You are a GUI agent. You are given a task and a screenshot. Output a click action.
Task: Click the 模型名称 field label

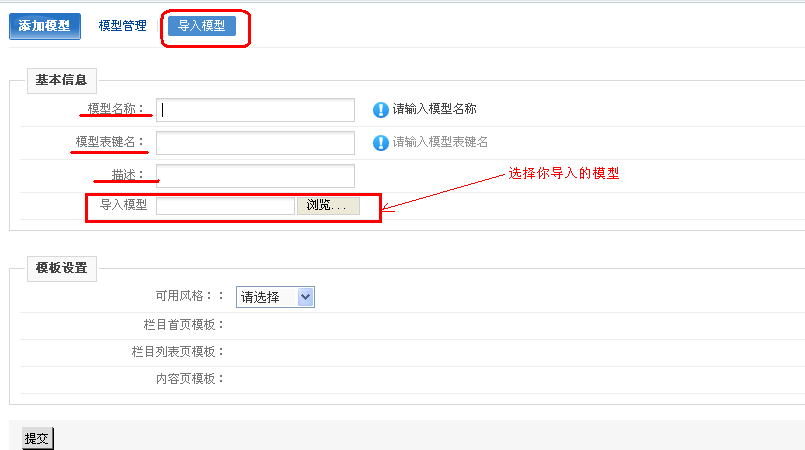tap(116, 109)
